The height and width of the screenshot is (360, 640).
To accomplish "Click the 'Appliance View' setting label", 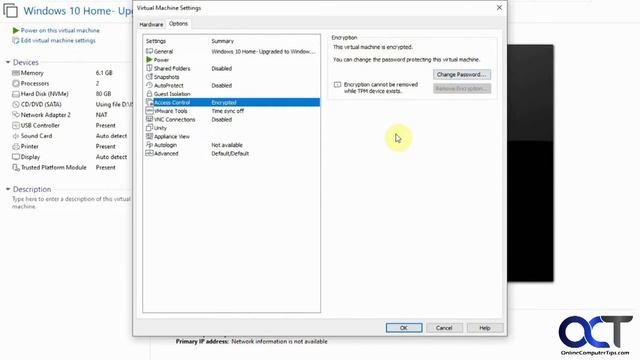I will click(172, 136).
